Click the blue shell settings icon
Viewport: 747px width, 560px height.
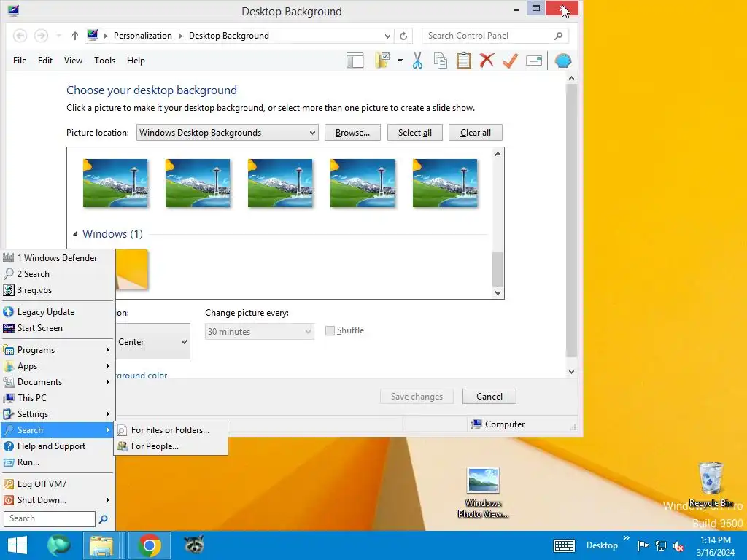(562, 61)
